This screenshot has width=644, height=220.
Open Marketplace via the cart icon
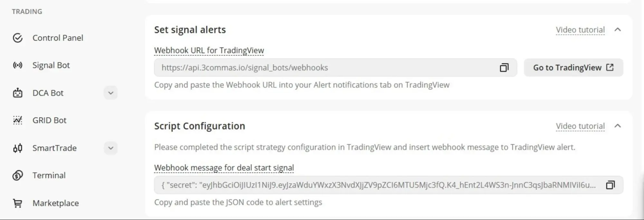coord(18,203)
